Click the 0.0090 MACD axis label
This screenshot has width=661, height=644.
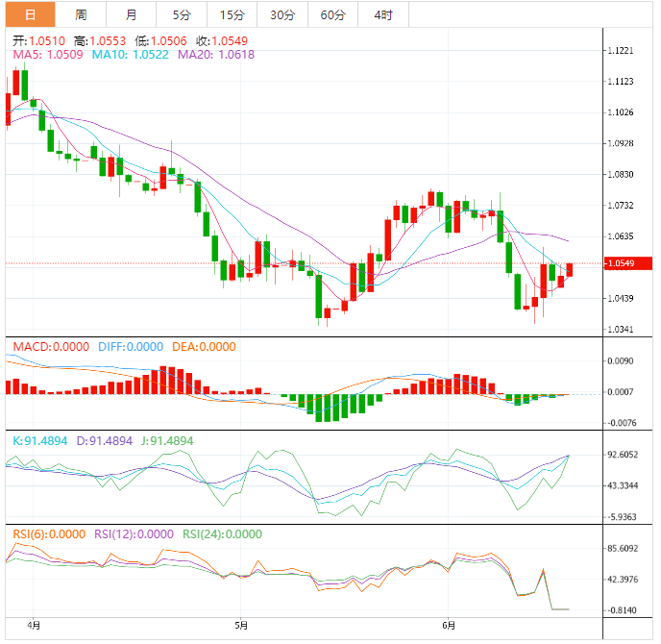pos(620,361)
